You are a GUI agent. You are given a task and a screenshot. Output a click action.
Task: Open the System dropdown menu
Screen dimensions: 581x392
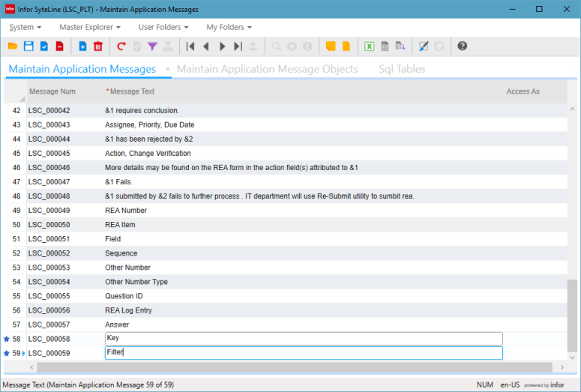pyautogui.click(x=25, y=27)
